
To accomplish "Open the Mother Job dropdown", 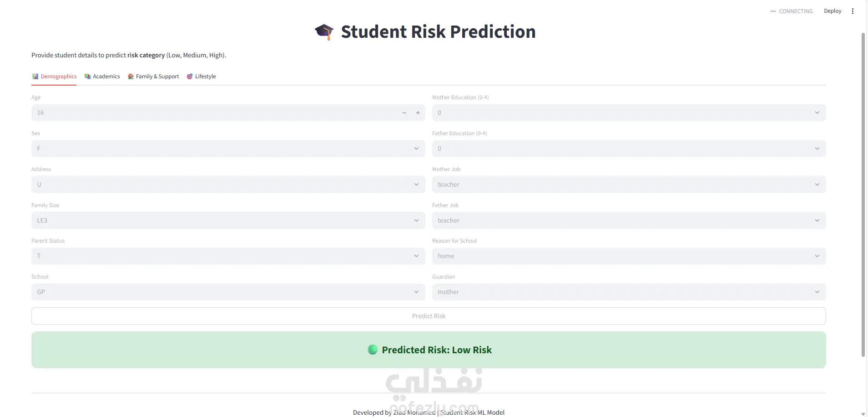I will (629, 185).
